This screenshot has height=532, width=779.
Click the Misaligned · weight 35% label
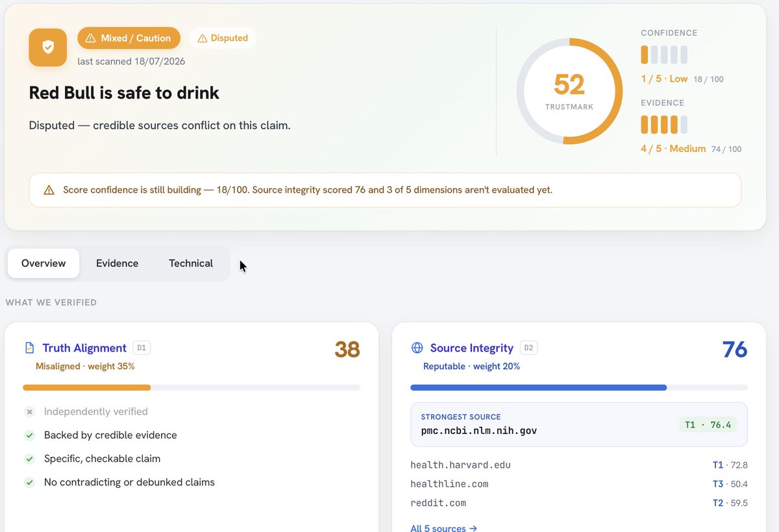coord(85,367)
